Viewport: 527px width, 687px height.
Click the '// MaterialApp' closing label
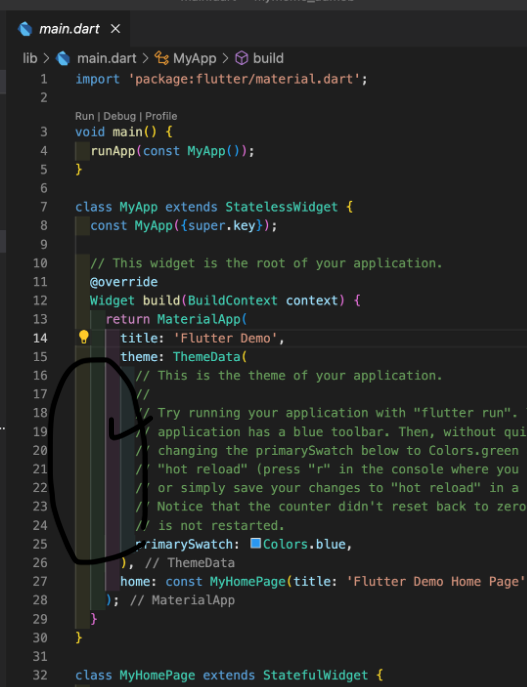pyautogui.click(x=182, y=600)
